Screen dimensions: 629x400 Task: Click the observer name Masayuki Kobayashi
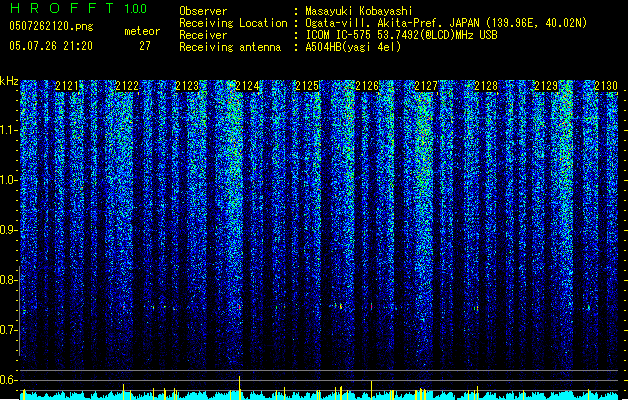pos(359,11)
